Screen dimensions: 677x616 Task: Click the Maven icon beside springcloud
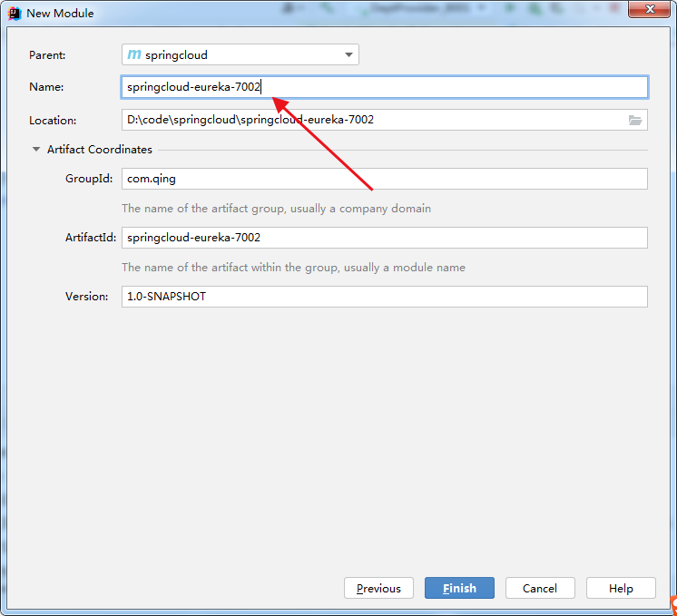click(133, 54)
